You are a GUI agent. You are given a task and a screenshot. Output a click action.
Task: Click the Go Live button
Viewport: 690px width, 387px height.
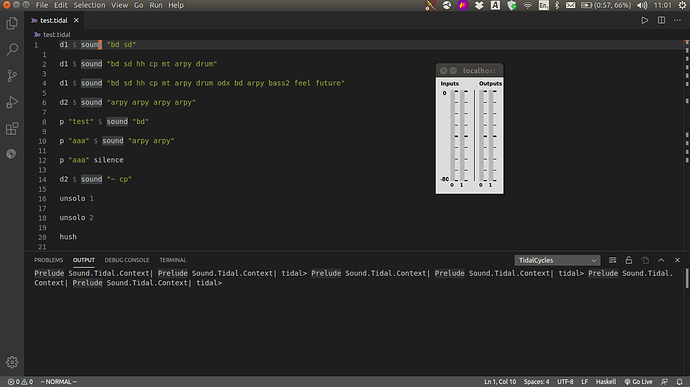tap(638, 382)
